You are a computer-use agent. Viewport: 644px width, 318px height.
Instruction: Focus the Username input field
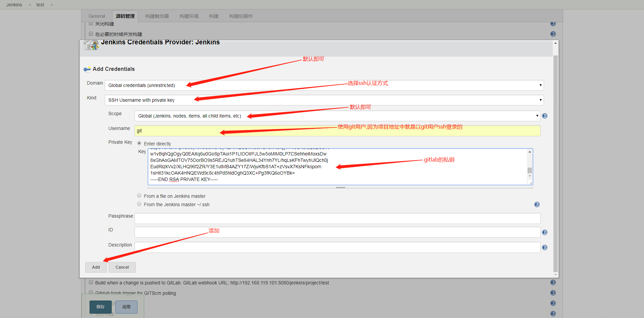(x=337, y=131)
